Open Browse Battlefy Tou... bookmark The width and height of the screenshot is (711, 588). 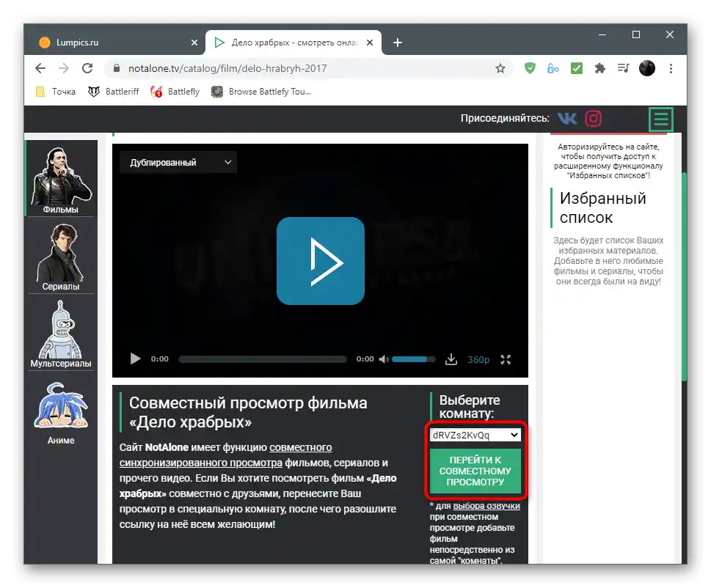point(261,92)
